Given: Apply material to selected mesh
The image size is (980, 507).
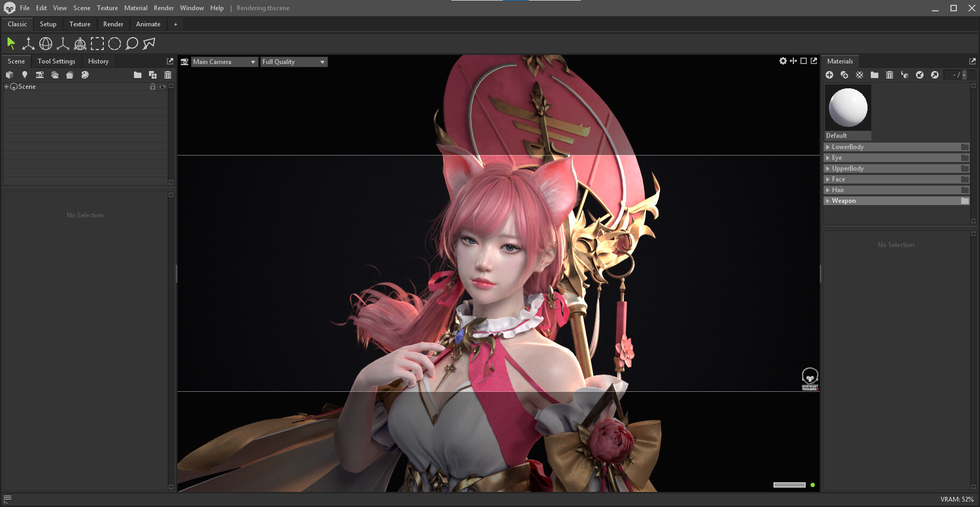Looking at the screenshot, I should [x=905, y=75].
